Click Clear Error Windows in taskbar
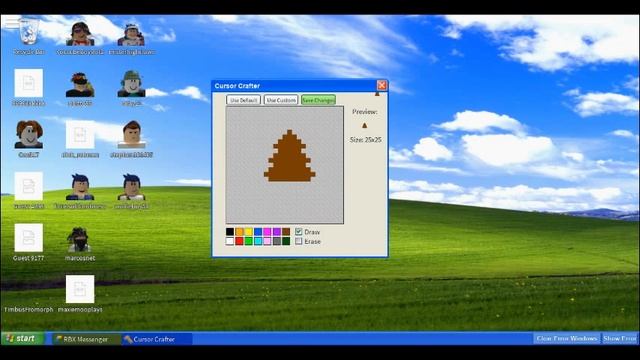Image resolution: width=640 pixels, height=360 pixels. click(567, 338)
